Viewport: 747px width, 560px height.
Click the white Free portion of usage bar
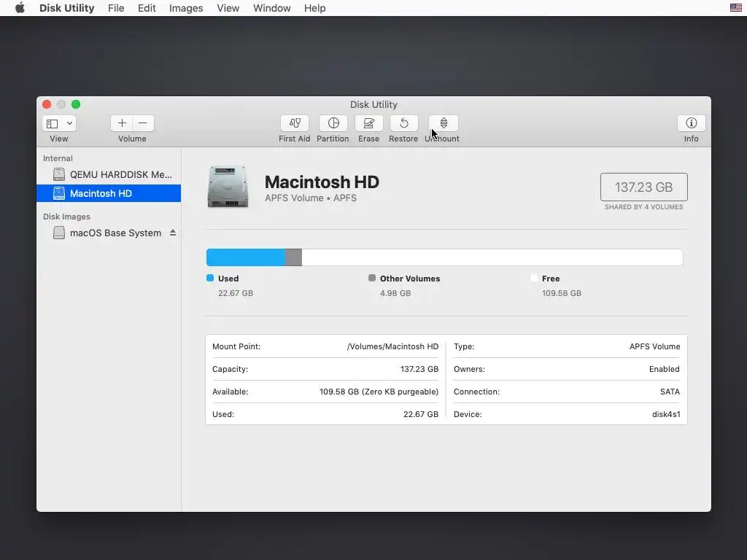492,257
